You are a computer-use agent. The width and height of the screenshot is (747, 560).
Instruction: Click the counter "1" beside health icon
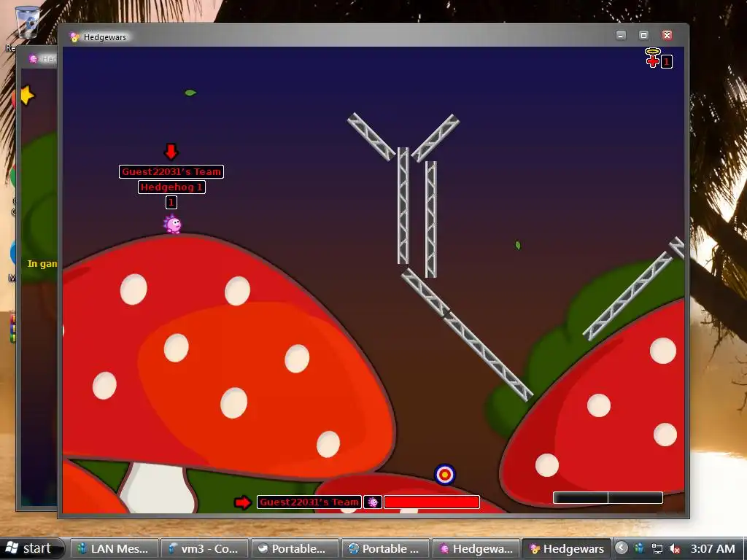click(667, 61)
